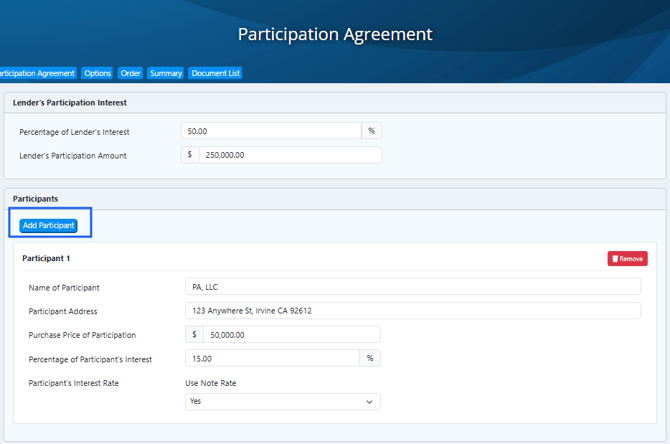Switch to the Options tab
Image resolution: width=670 pixels, height=444 pixels.
tap(97, 73)
